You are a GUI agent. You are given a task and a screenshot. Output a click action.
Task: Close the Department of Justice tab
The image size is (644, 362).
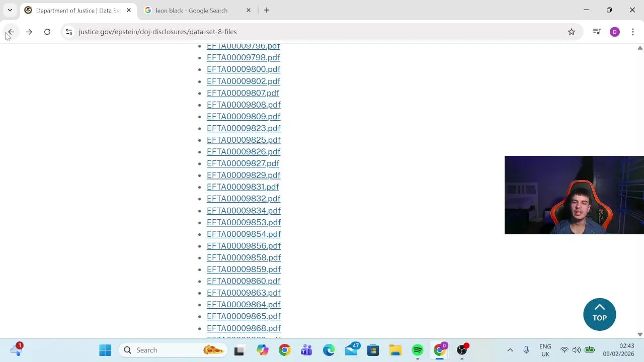[128, 10]
